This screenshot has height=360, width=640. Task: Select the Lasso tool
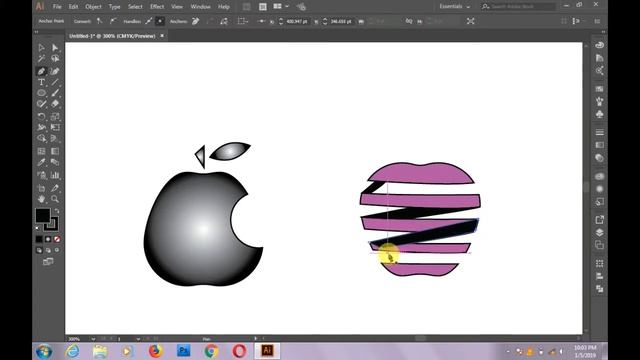click(55, 59)
